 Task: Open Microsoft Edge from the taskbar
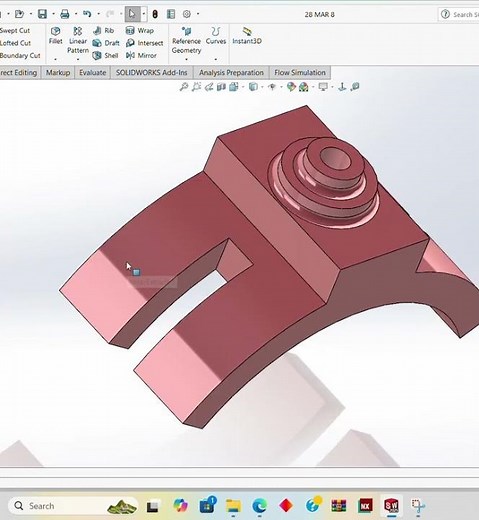259,506
